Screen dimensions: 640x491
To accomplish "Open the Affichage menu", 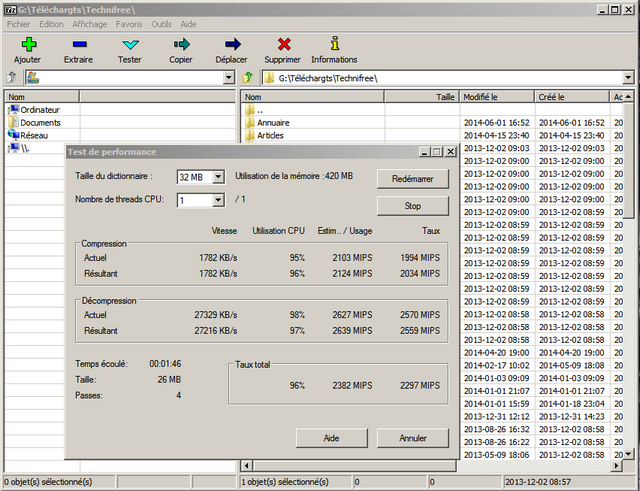I will (x=90, y=24).
